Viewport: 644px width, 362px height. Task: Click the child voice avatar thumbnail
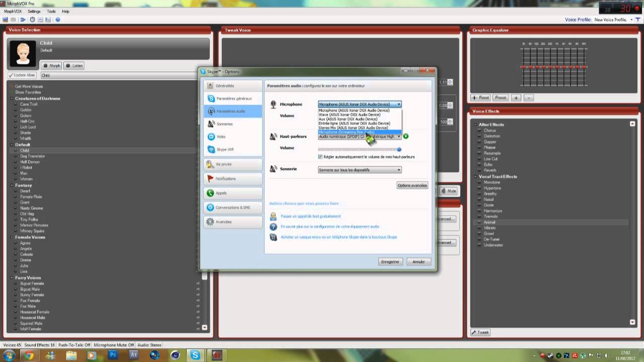23,53
